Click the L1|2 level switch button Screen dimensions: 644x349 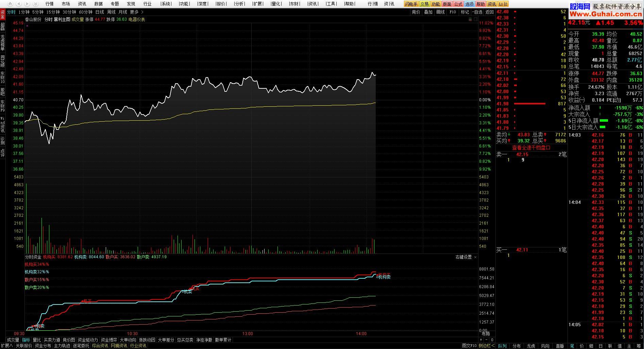(x=503, y=4)
